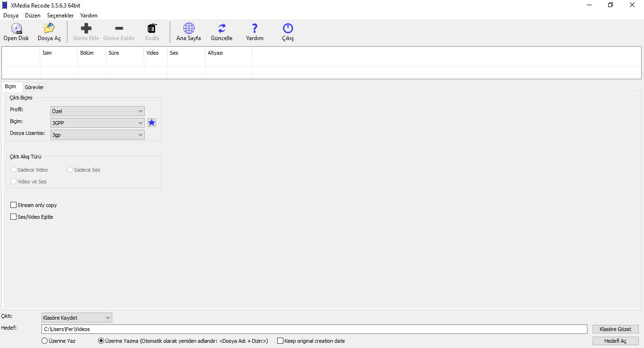Click the XMedia Recode title bar icon
Image resolution: width=644 pixels, height=348 pixels.
[5, 5]
